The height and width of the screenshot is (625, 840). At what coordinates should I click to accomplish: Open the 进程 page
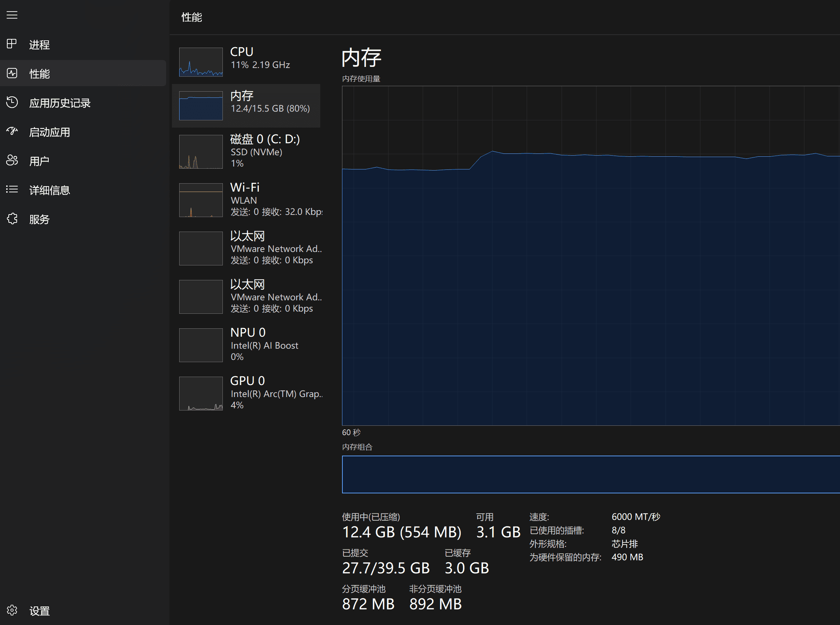pyautogui.click(x=83, y=45)
